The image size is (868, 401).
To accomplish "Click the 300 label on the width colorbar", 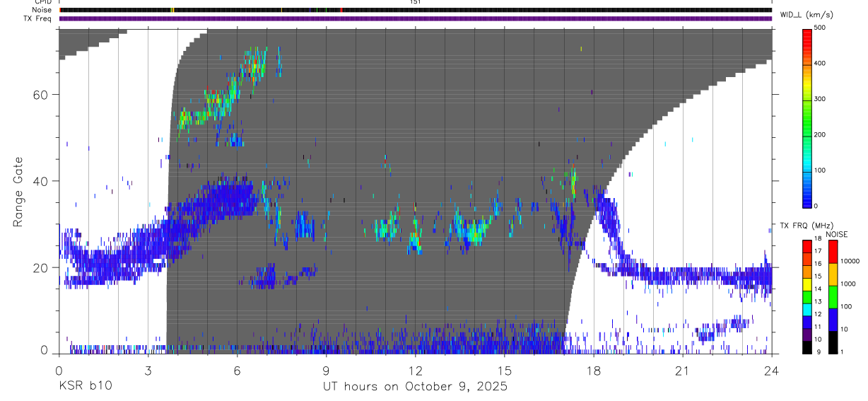I will pos(820,99).
